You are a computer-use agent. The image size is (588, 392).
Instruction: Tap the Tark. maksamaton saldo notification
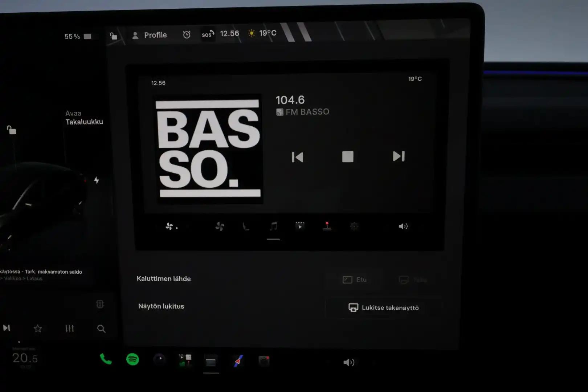click(41, 271)
